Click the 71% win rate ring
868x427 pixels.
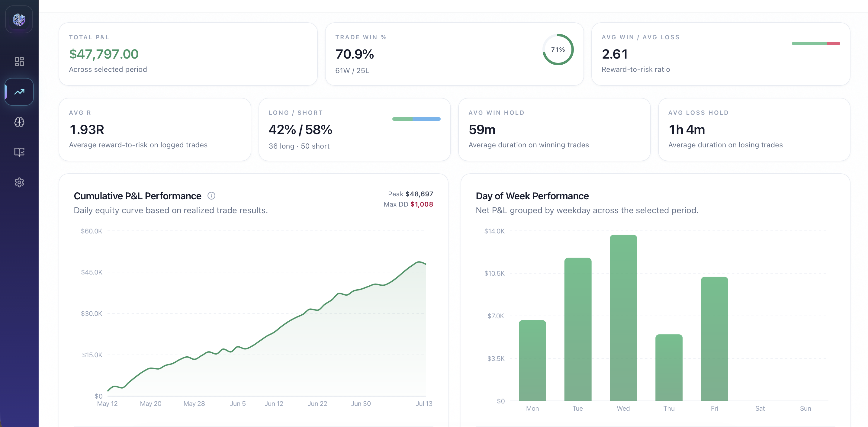pos(558,50)
